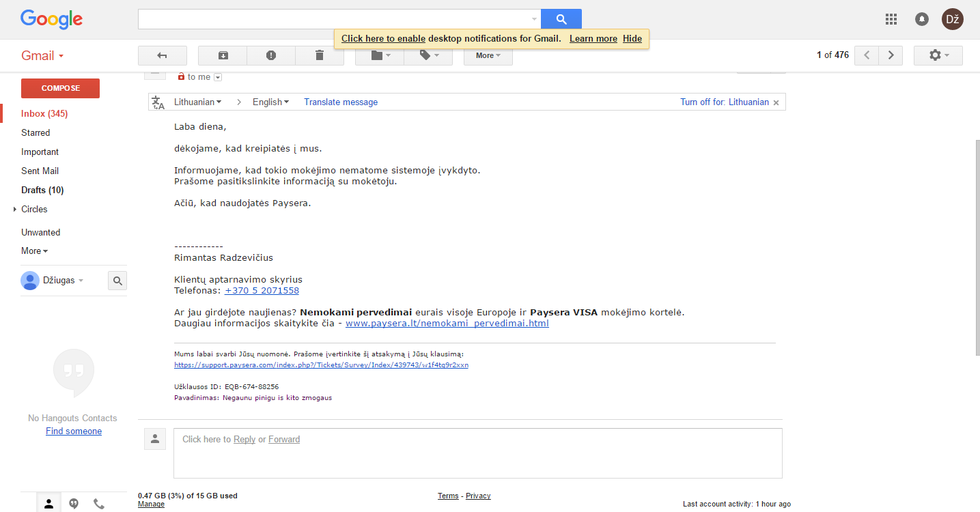Open the Google apps grid
The height and width of the screenshot is (512, 980).
tap(891, 19)
